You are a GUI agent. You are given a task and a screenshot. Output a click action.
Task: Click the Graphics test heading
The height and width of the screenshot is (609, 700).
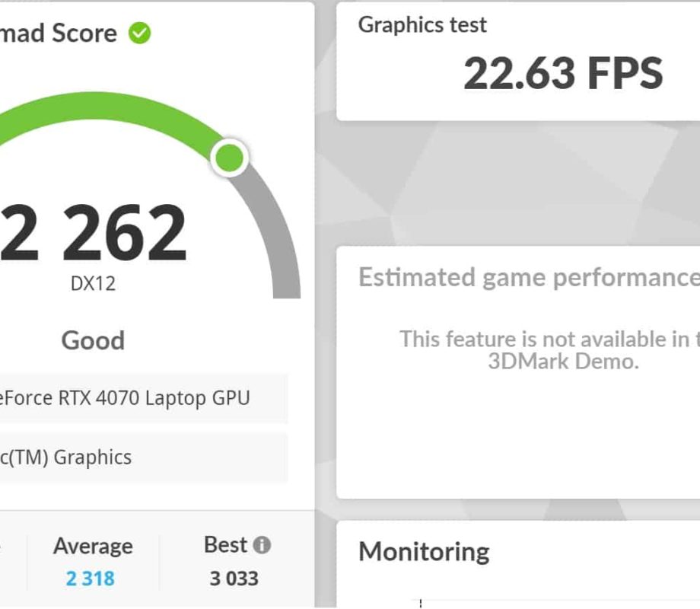point(422,24)
